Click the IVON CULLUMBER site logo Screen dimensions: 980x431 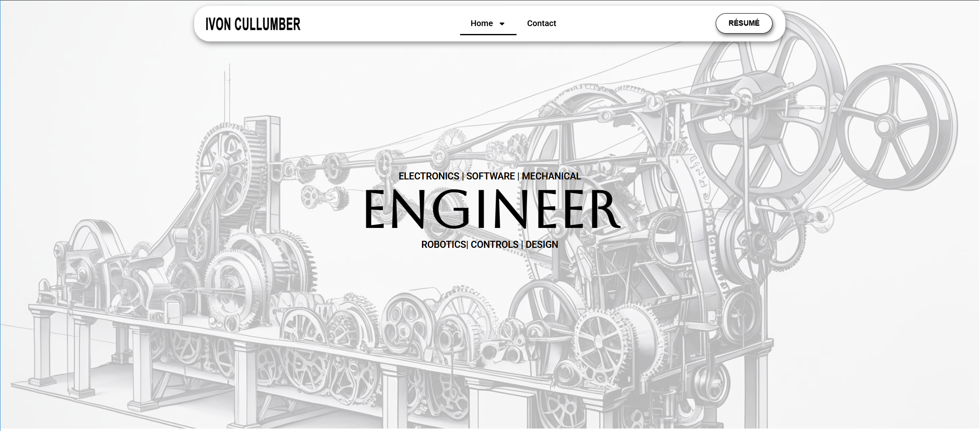pyautogui.click(x=253, y=24)
